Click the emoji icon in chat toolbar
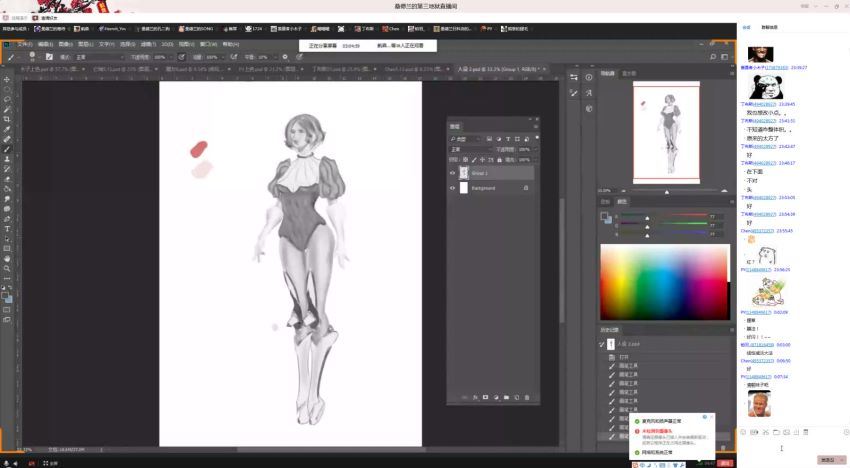This screenshot has width=850, height=468. [x=743, y=432]
